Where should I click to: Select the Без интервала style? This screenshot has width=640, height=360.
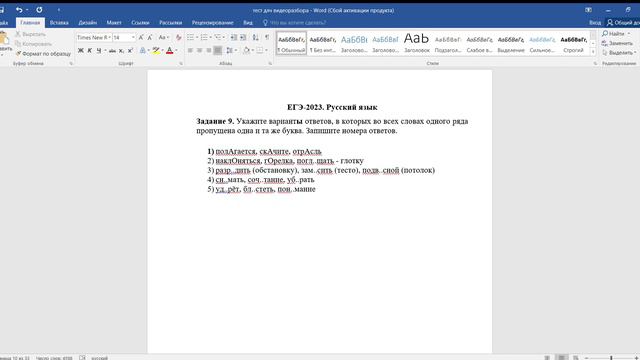pos(322,43)
